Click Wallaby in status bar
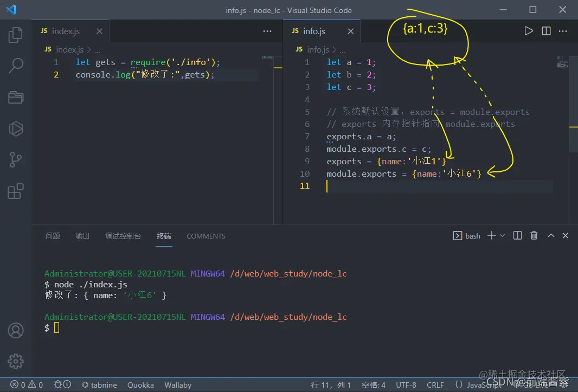This screenshot has height=392, width=578. 178,384
